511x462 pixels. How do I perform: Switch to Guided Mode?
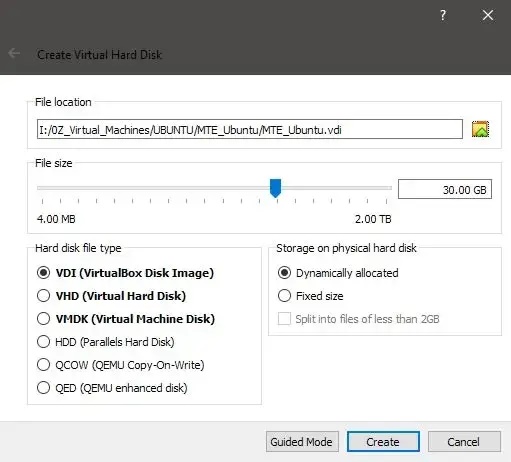pyautogui.click(x=302, y=442)
